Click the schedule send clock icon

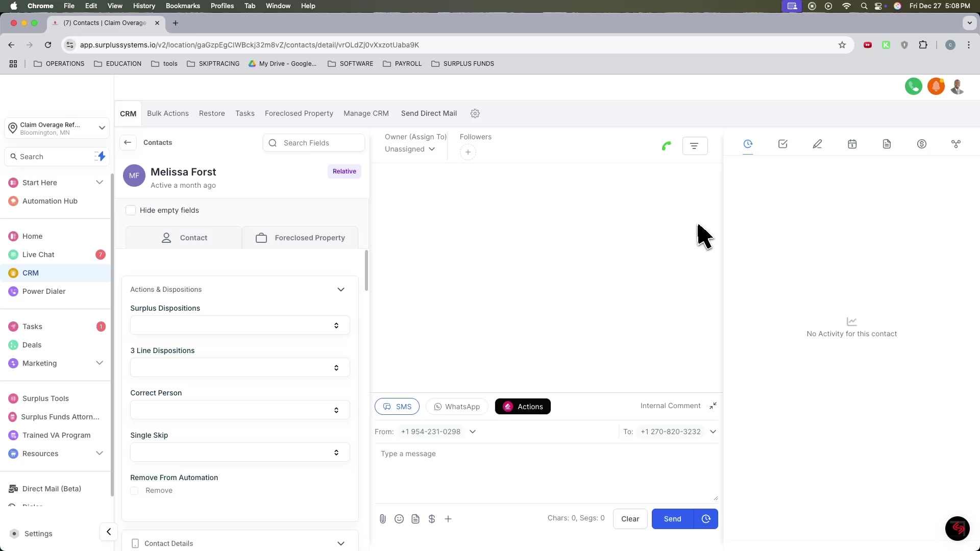(x=706, y=519)
